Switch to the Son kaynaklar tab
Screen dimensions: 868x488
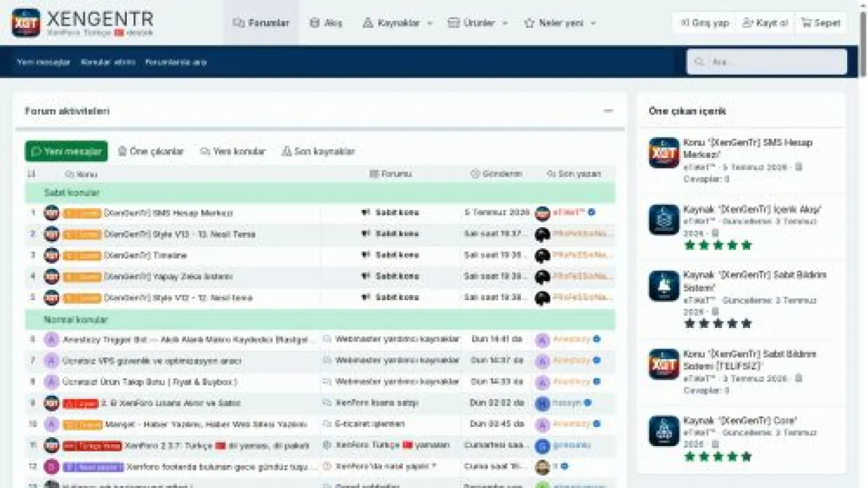[318, 151]
